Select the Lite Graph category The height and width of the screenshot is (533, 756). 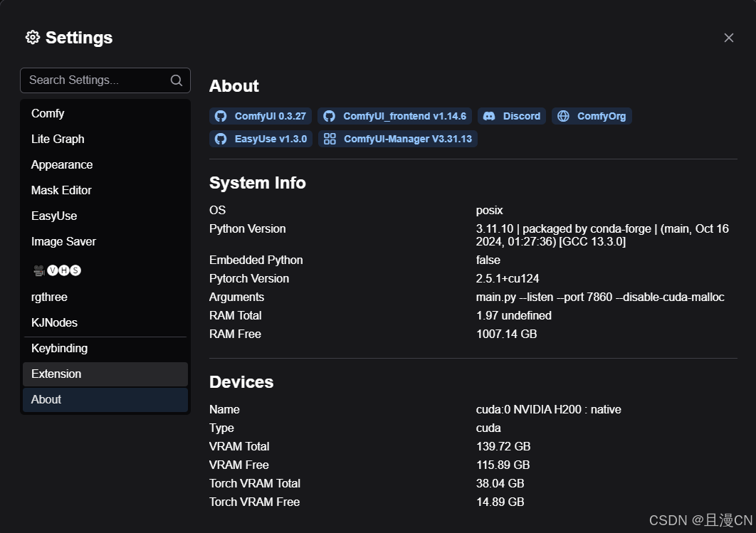[x=105, y=139]
